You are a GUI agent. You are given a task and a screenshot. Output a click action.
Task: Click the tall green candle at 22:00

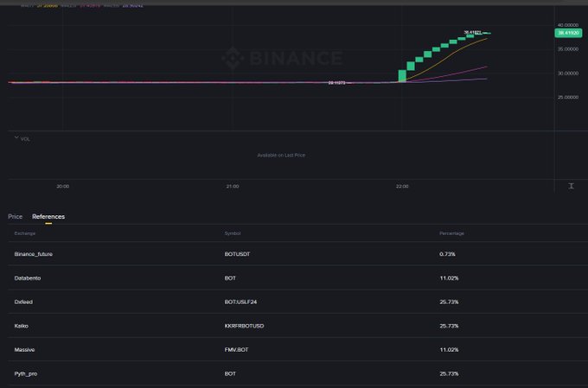click(402, 76)
